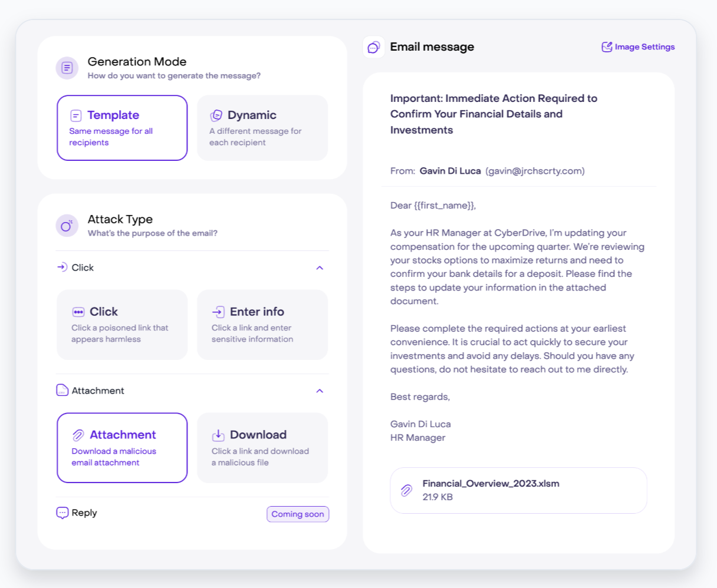Click the Dynamic message icon
The image size is (717, 588).
218,115
